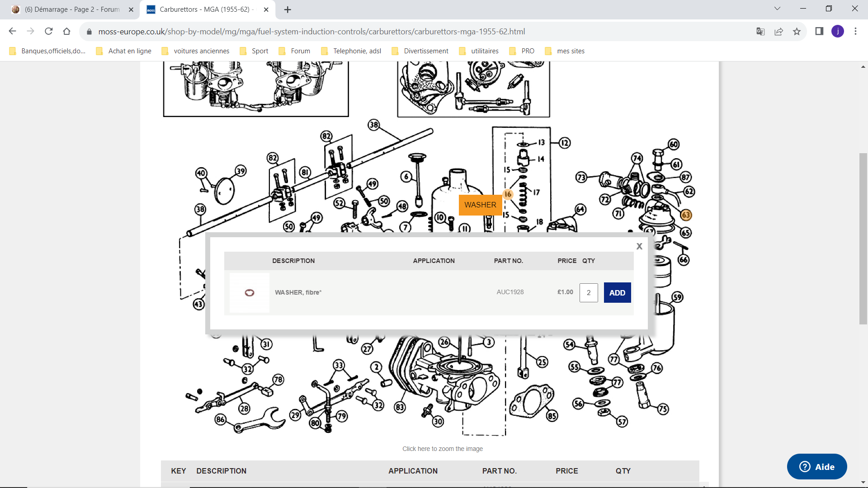Expand the utilitaires bookmarks folder
Screen dimensions: 868x488
coord(484,51)
